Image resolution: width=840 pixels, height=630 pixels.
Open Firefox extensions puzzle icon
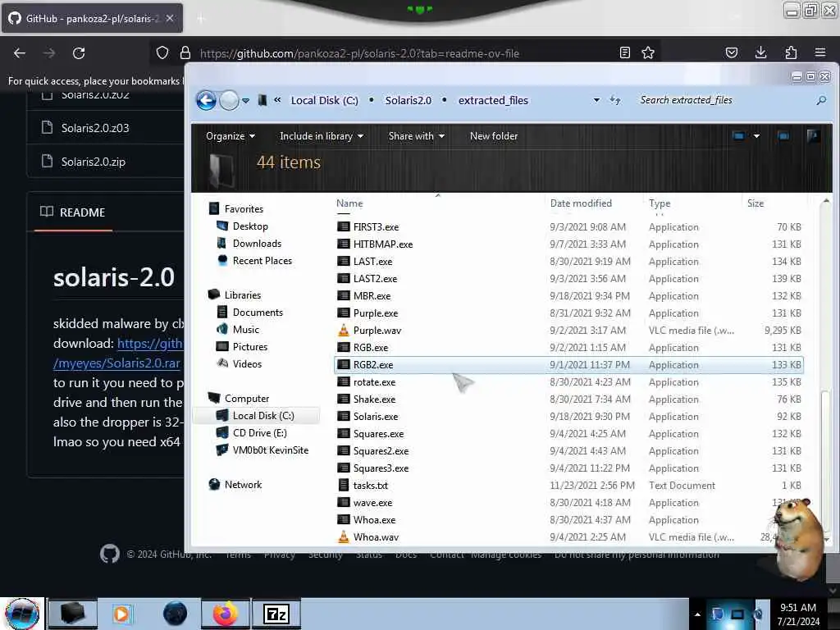tap(791, 52)
